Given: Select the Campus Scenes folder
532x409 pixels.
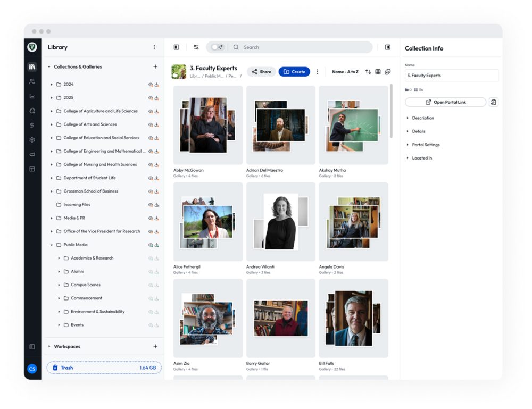Looking at the screenshot, I should point(85,285).
